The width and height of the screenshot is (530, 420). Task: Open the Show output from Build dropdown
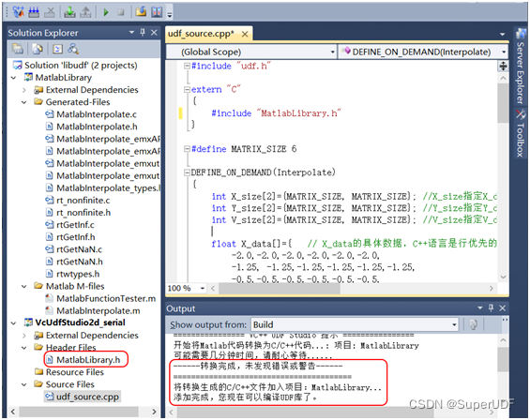(355, 324)
